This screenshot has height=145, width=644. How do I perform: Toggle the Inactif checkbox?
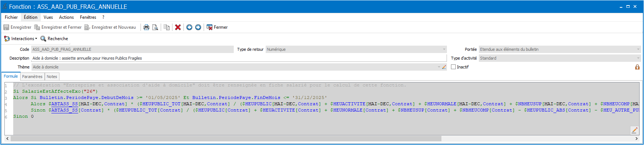[x=453, y=67]
